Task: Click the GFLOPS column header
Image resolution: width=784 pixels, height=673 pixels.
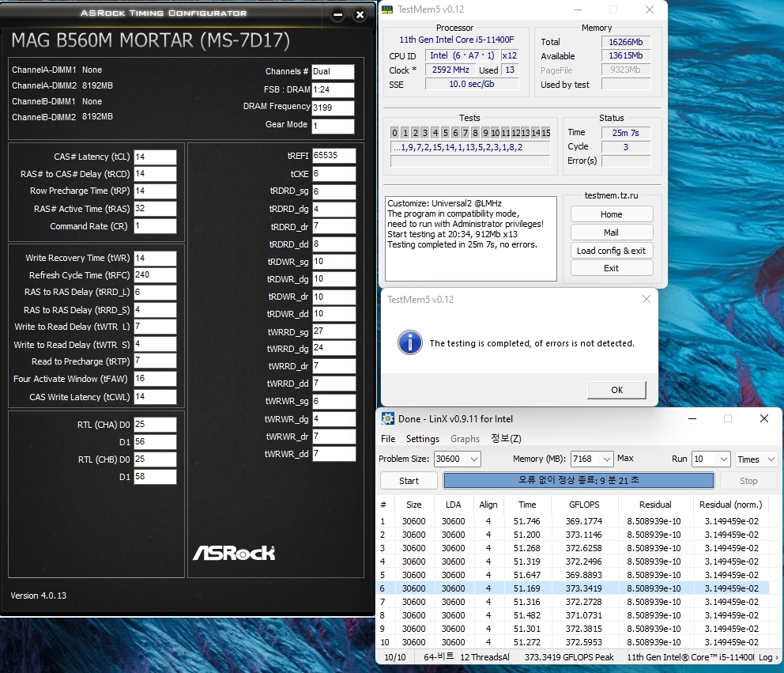Action: (x=584, y=505)
